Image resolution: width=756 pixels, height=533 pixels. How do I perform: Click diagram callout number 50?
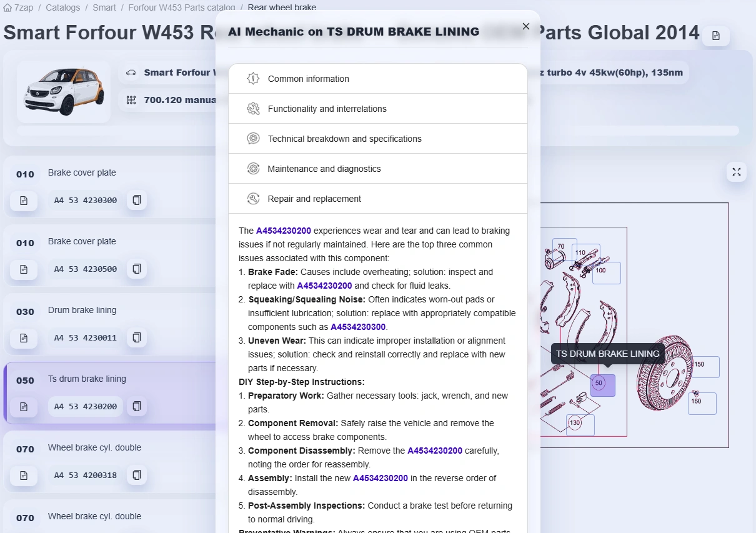tap(603, 386)
